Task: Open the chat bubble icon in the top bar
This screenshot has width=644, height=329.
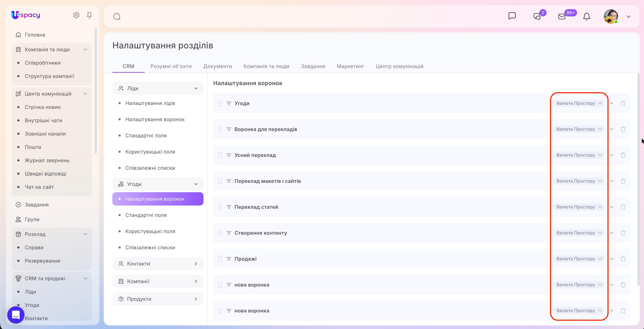Action: pyautogui.click(x=512, y=16)
